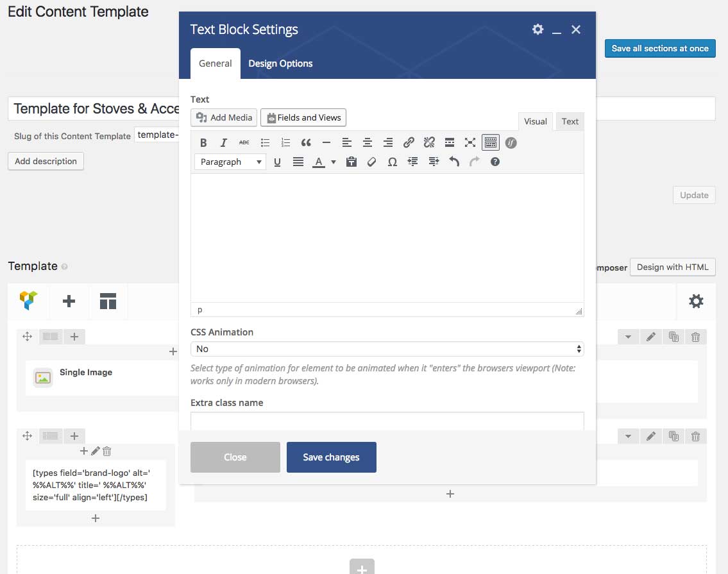Image resolution: width=728 pixels, height=574 pixels.
Task: Open the Visual Composer templates layout icon
Action: [108, 301]
